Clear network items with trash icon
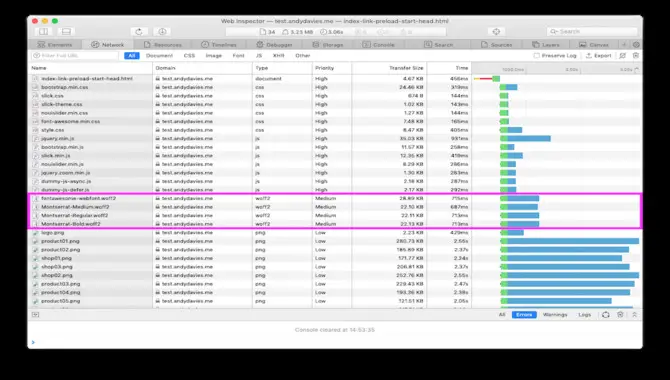Image resolution: width=670 pixels, height=380 pixels. pos(636,56)
